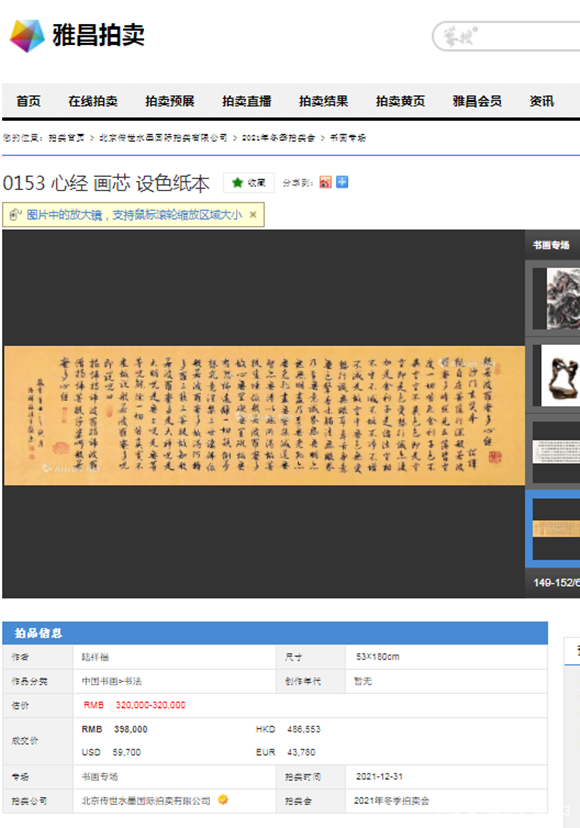Click the mouse icon in the tip banner
Viewport: 580px width, 828px height.
point(15,214)
